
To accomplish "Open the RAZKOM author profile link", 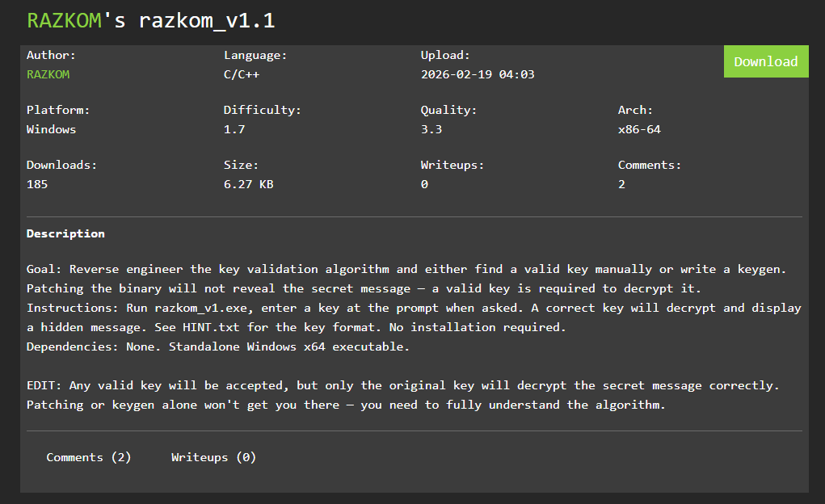I will [48, 74].
